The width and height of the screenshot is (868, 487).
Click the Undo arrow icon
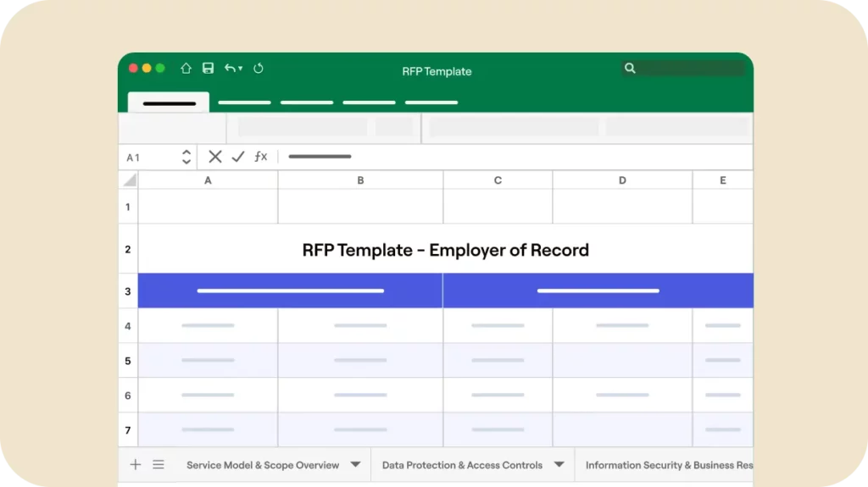click(x=229, y=69)
